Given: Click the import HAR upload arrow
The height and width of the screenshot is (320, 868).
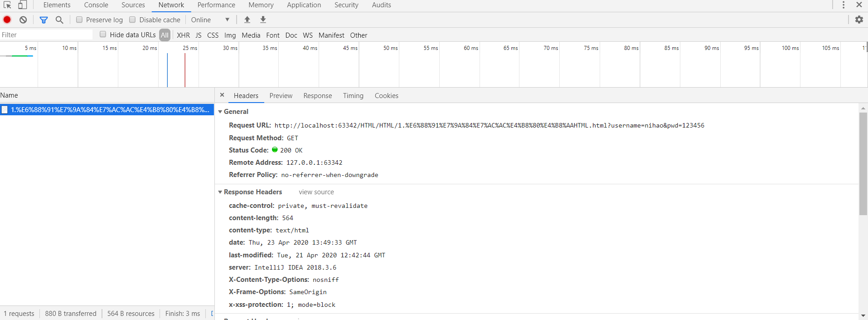Looking at the screenshot, I should tap(247, 20).
